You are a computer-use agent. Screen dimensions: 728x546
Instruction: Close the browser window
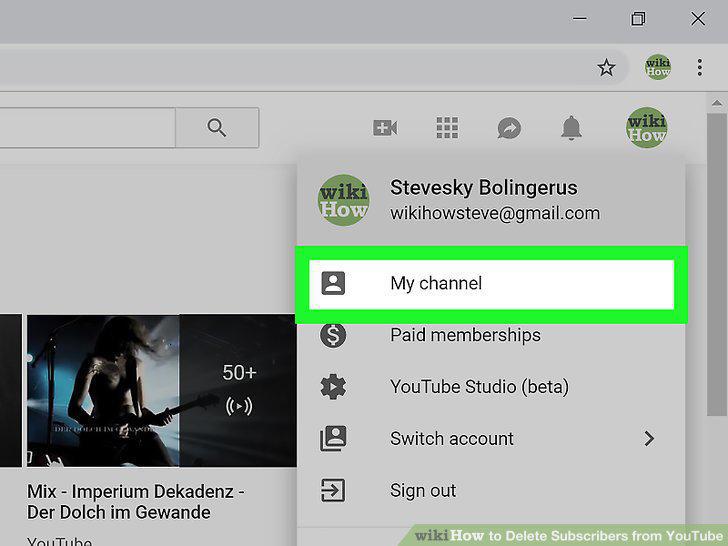tap(698, 19)
